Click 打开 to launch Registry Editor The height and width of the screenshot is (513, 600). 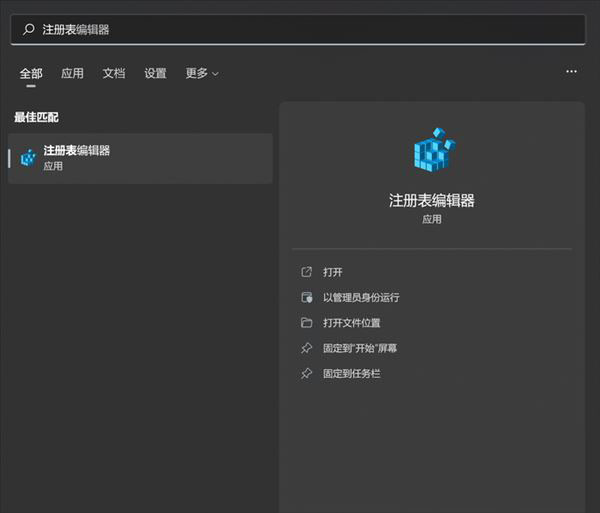tap(332, 272)
